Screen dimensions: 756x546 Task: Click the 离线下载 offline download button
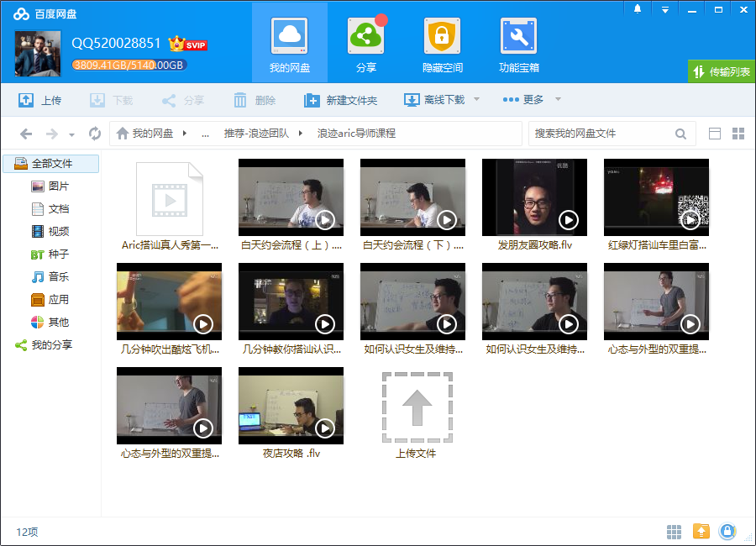tap(434, 100)
